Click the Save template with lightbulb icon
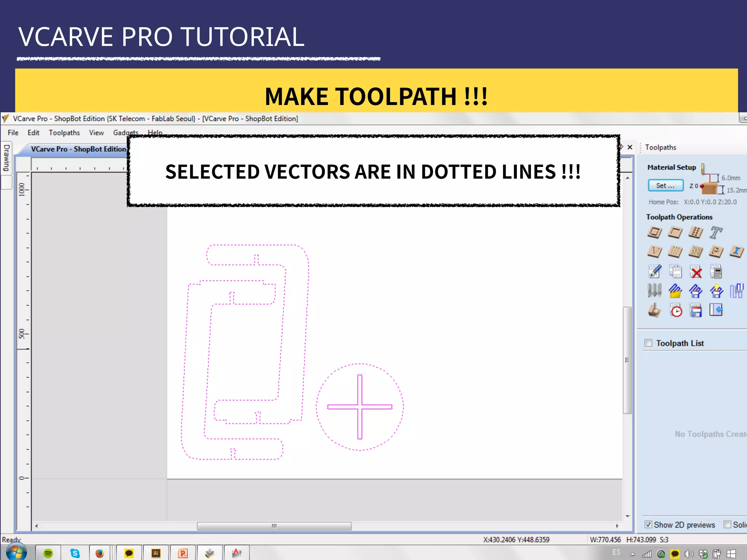The width and height of the screenshot is (747, 560). pyautogui.click(x=716, y=291)
